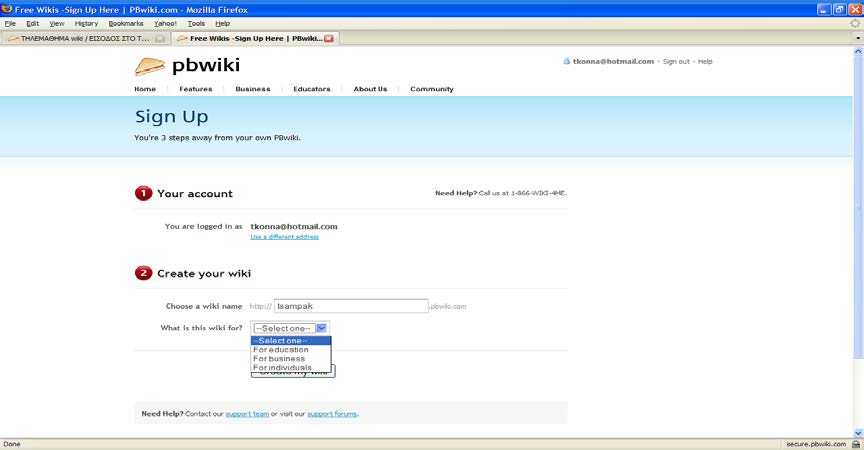The image size is (864, 450).
Task: Click the Done status text
Action: [x=12, y=444]
